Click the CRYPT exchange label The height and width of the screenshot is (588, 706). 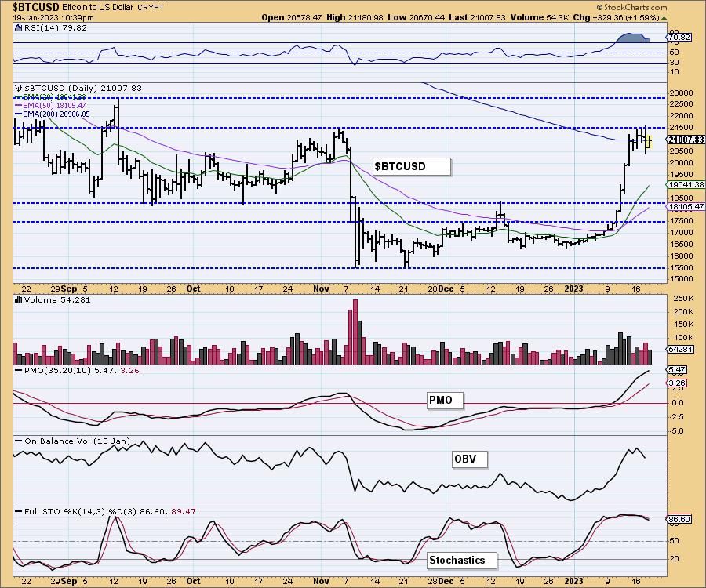[151, 7]
